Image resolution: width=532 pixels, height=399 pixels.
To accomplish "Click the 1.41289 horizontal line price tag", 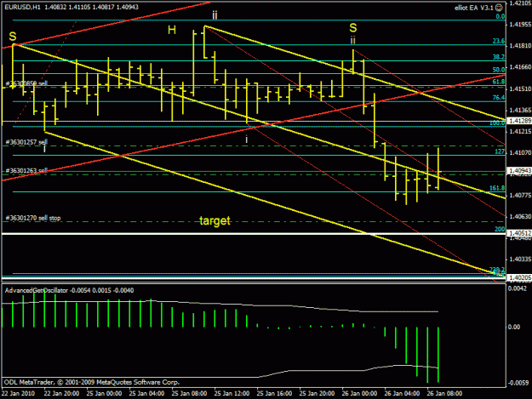I will click(x=519, y=121).
